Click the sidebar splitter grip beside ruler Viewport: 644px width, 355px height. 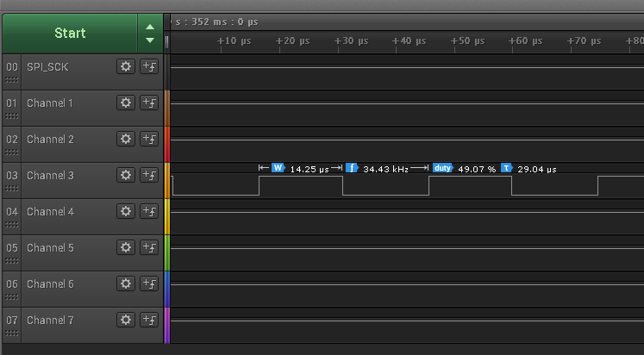[166, 42]
